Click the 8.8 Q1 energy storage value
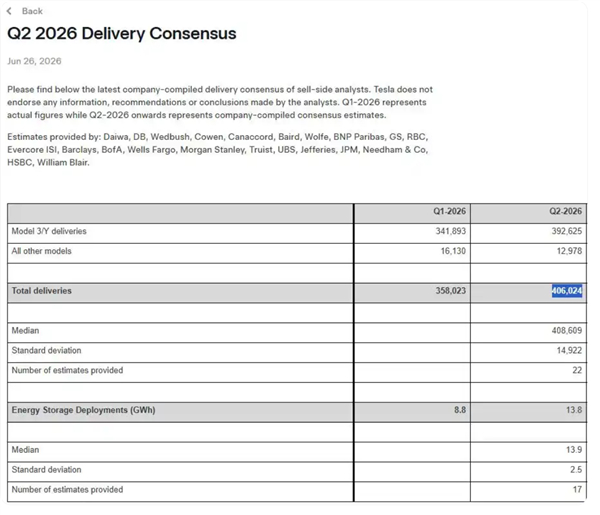Viewport: 600px width, 515px height. (x=460, y=410)
